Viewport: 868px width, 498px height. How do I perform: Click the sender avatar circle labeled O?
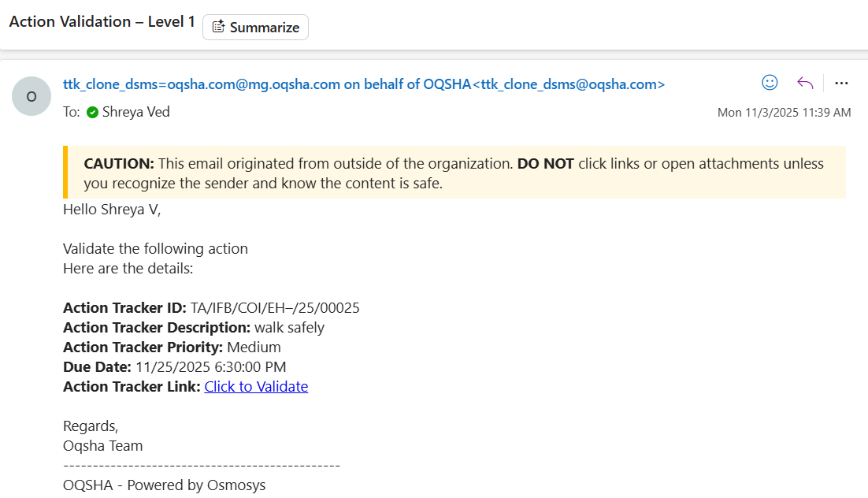click(32, 97)
